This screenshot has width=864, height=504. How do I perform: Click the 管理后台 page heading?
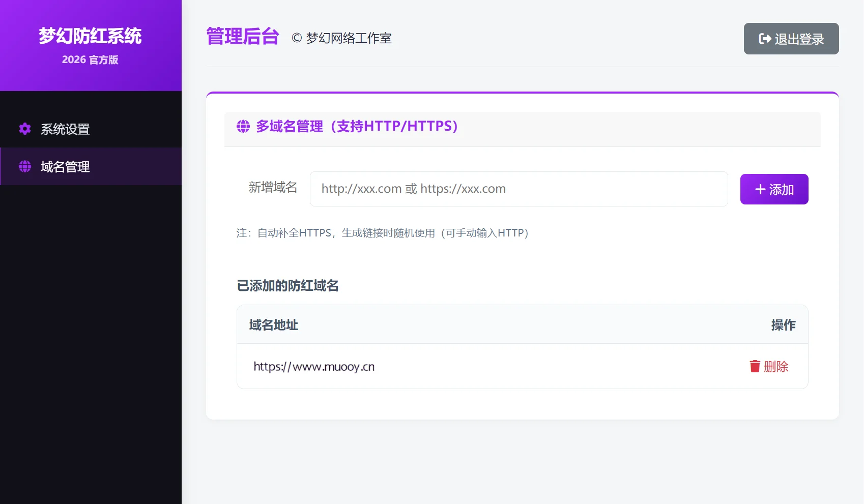242,37
